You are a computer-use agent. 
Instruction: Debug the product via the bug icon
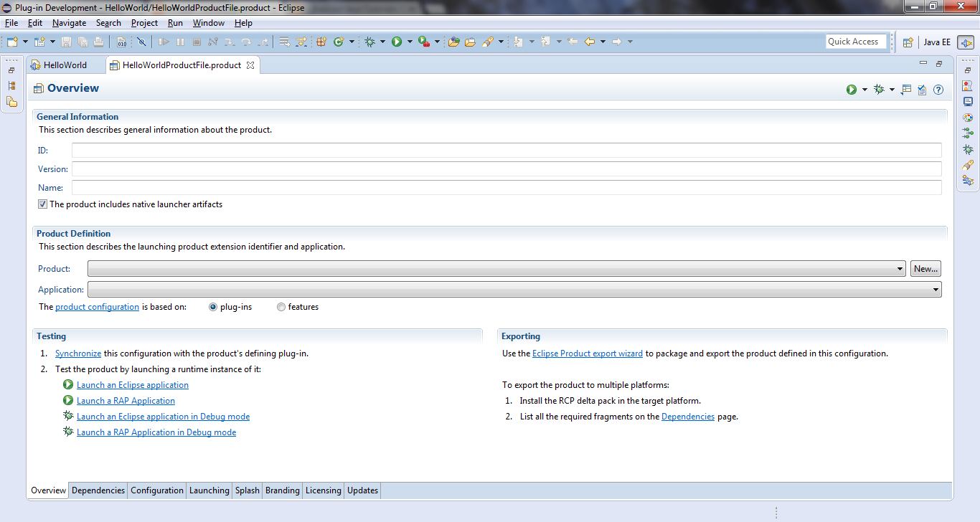(x=878, y=89)
